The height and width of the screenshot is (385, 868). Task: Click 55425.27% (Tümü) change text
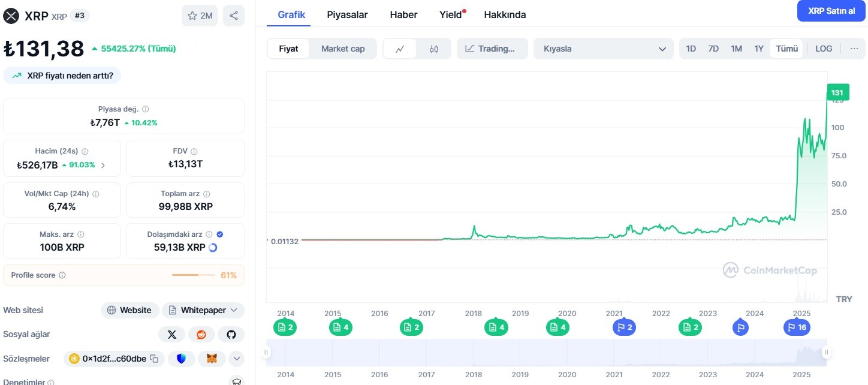pos(134,49)
